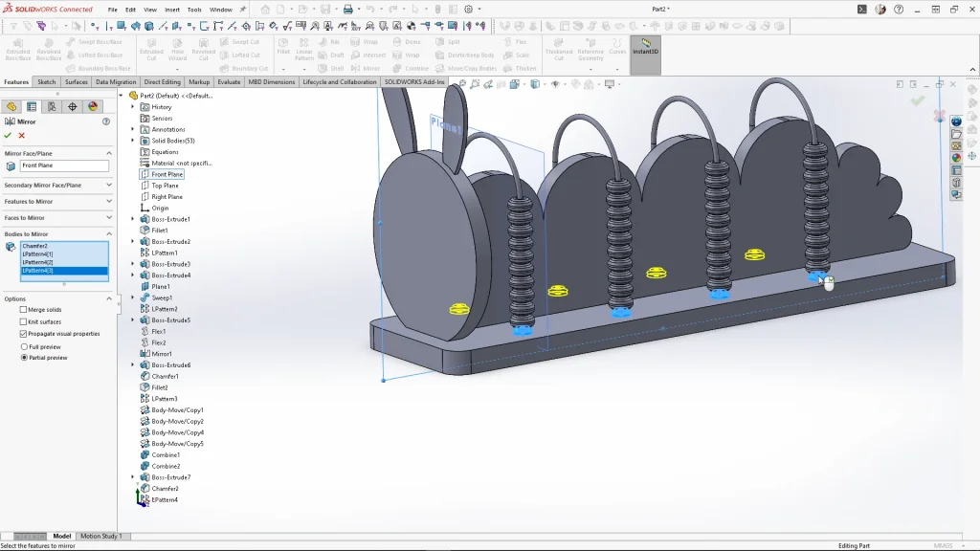Enable the Merge solids checkbox
Viewport: 980px width, 551px height.
pyautogui.click(x=24, y=310)
